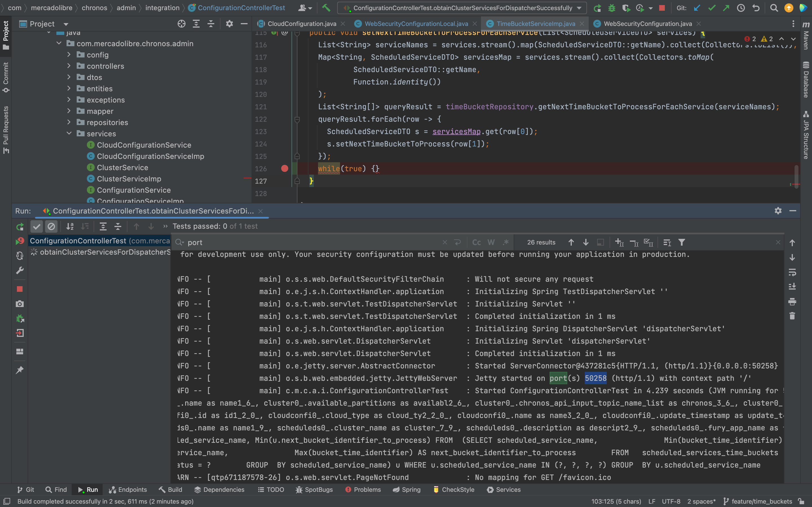Click the Debug bug icon in toolbar
This screenshot has width=812, height=507.
click(x=612, y=8)
